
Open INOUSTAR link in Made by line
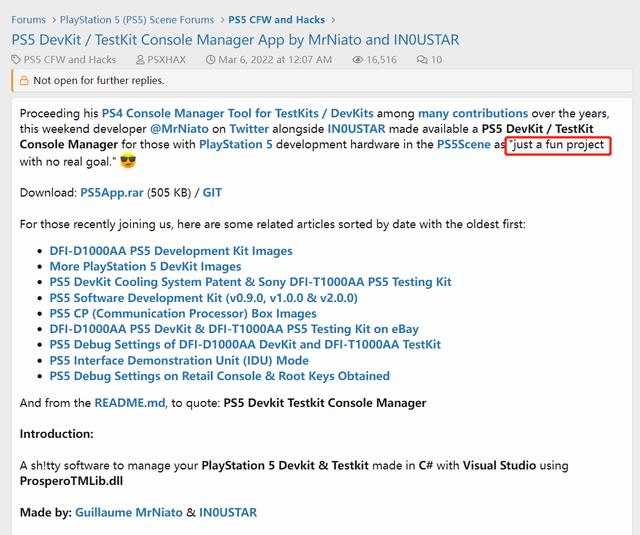point(228,513)
